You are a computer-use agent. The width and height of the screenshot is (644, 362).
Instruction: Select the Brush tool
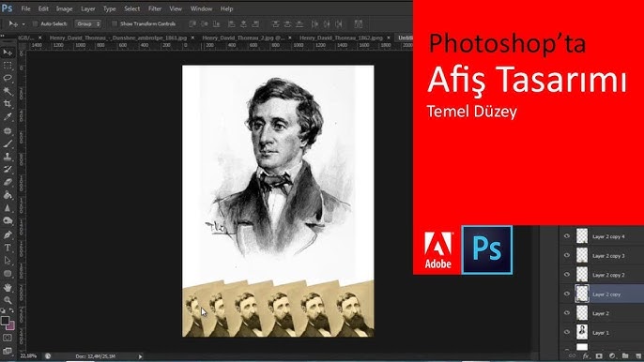pyautogui.click(x=8, y=143)
